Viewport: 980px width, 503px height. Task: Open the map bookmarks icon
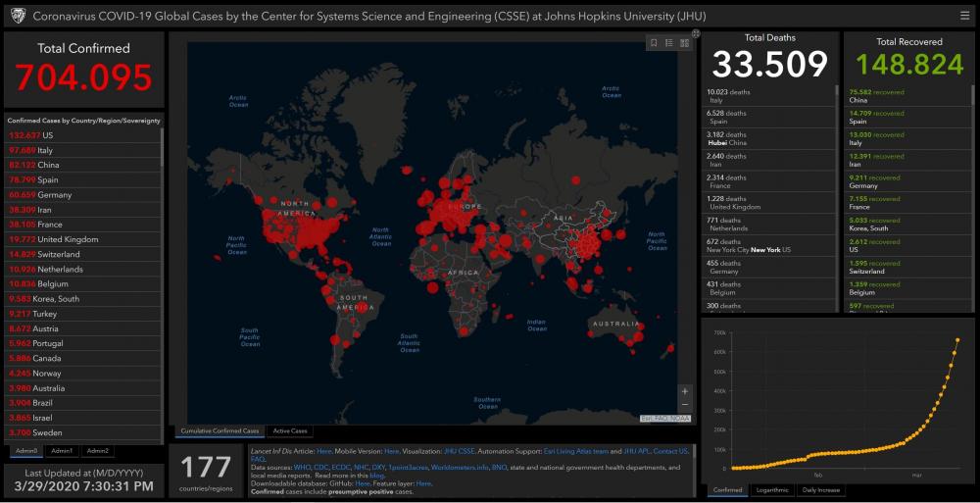[x=654, y=42]
